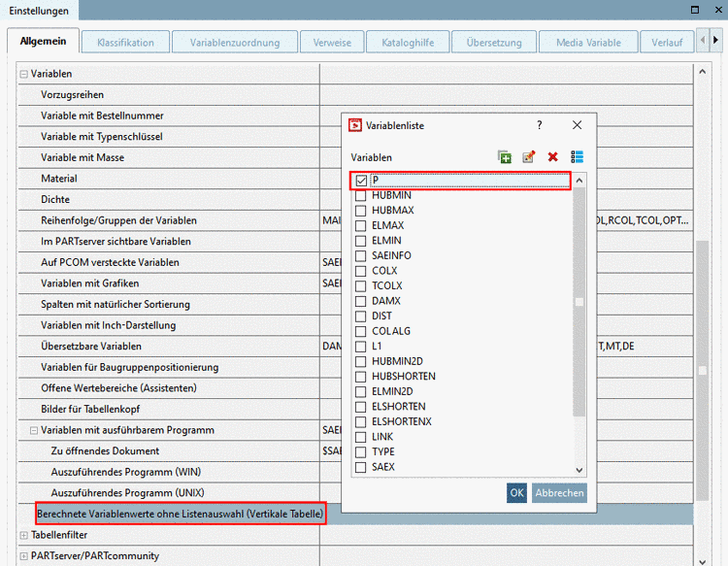Tick the TCOLX checkbox
Screen dimensions: 728x566
point(361,286)
